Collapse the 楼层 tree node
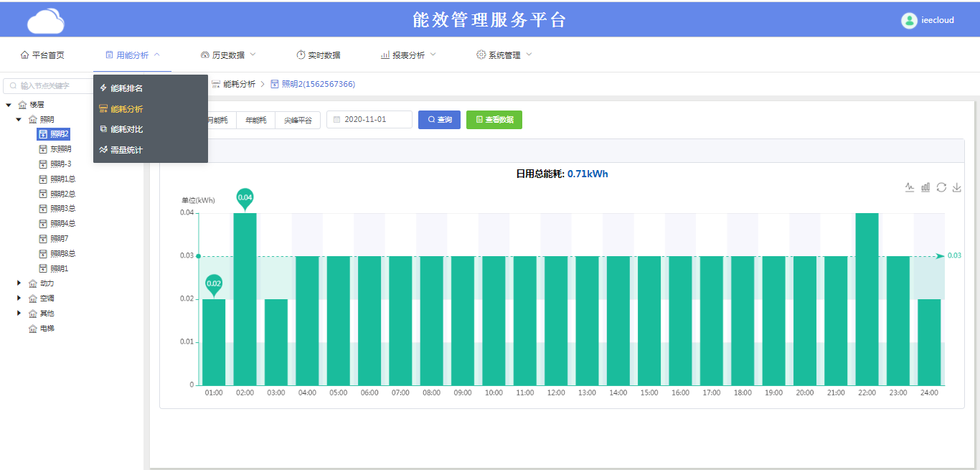The width and height of the screenshot is (980, 470). coord(9,105)
